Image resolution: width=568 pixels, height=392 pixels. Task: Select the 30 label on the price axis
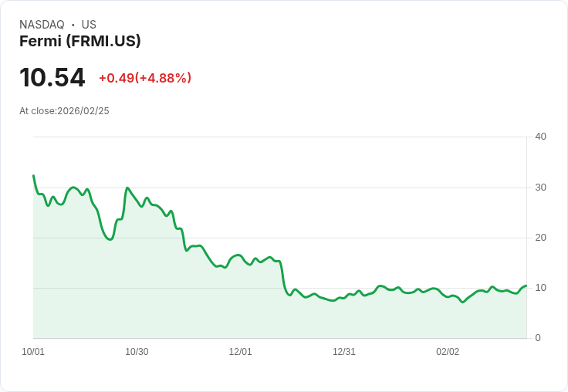coord(540,188)
